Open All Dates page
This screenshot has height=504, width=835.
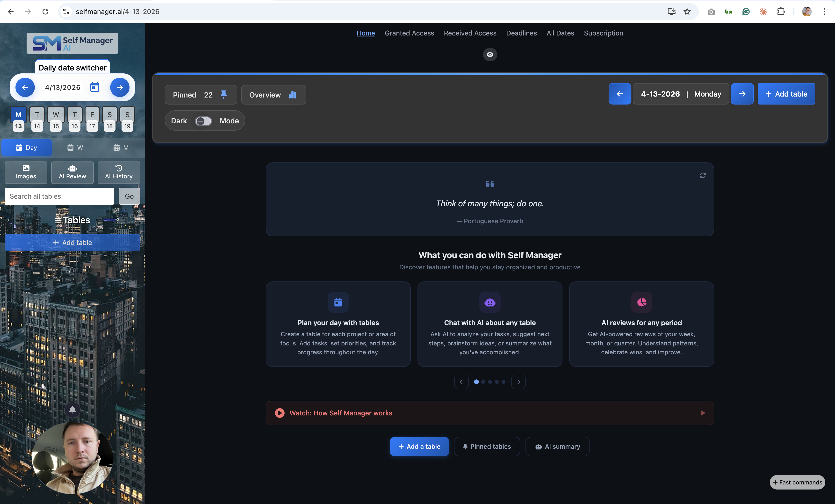click(560, 33)
